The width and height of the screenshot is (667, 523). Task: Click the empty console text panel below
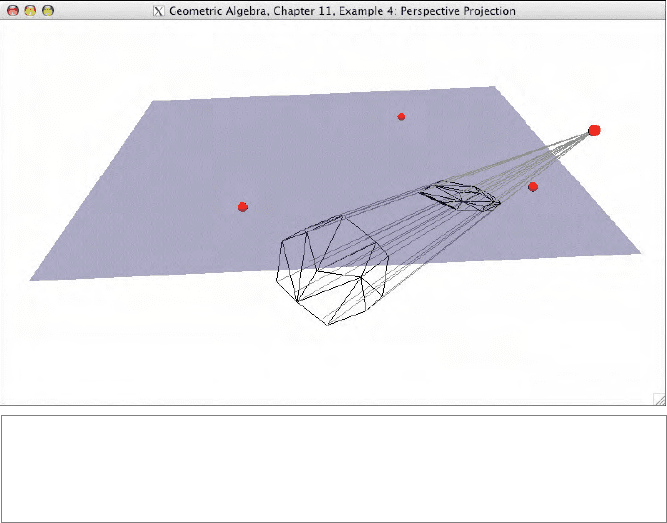(x=333, y=469)
